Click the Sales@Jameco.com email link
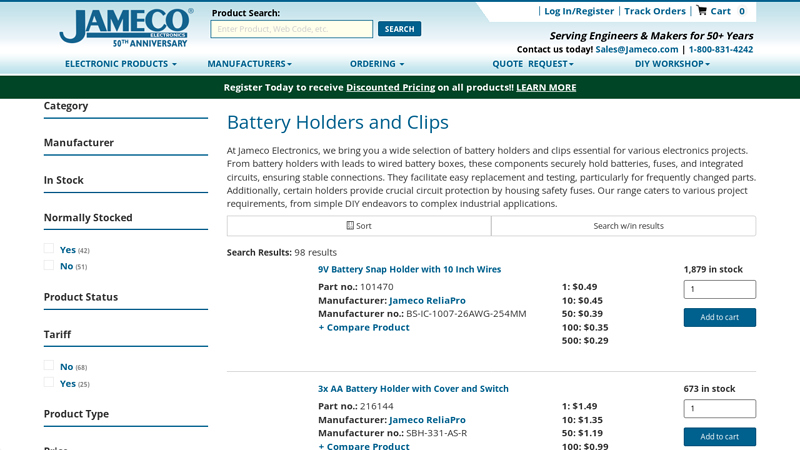Screen dimensions: 800x450 tap(637, 49)
